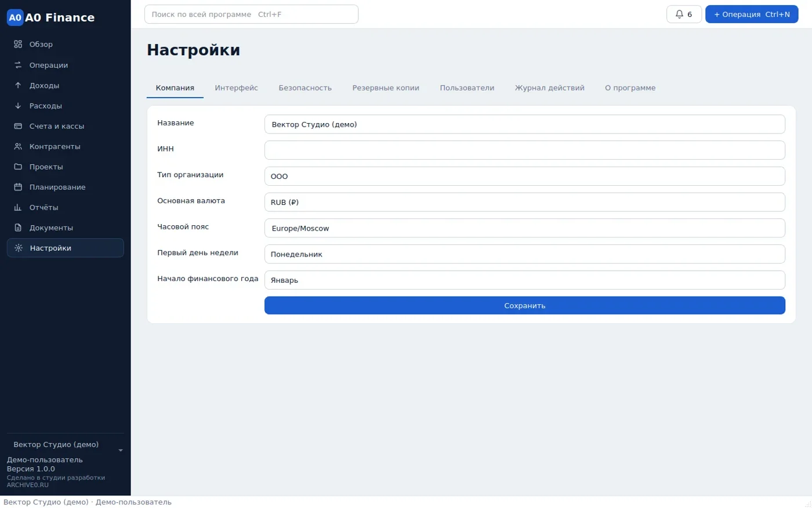This screenshot has width=812, height=508.
Task: Switch to the Интерфейс tab
Action: coord(237,88)
